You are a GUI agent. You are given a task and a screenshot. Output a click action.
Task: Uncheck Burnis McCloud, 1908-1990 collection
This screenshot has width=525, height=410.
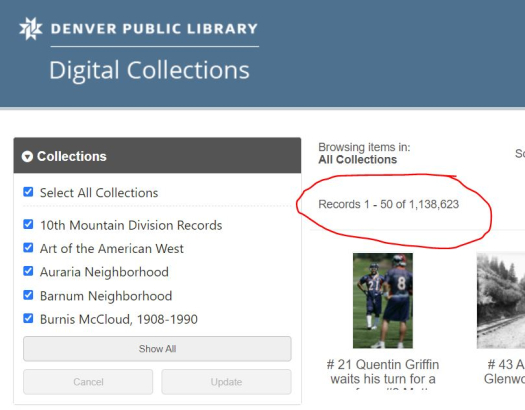pos(28,319)
